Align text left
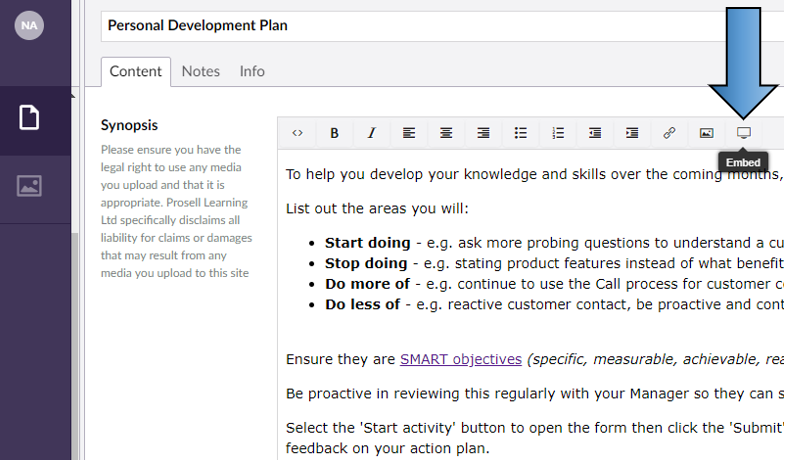This screenshot has width=790, height=460. tap(409, 133)
